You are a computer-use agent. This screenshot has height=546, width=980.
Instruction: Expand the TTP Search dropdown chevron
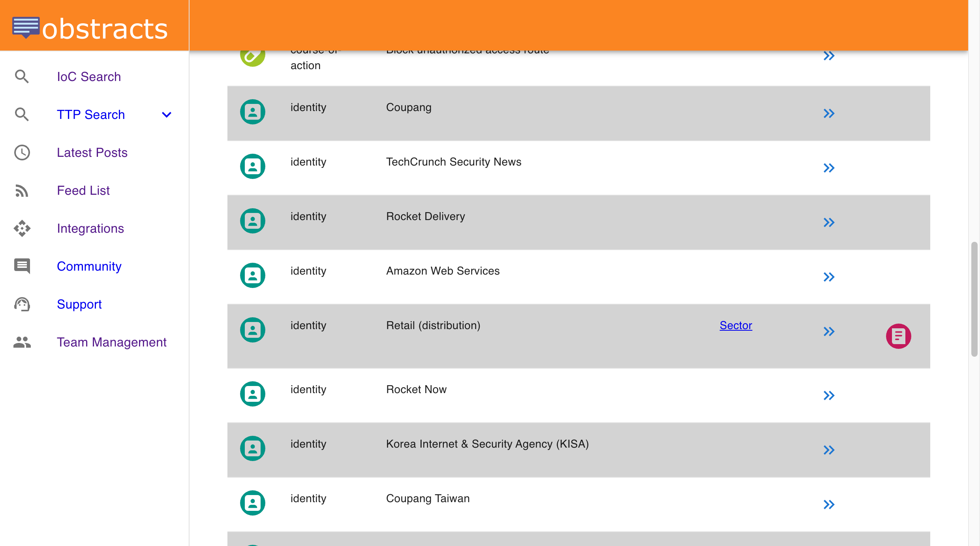coord(167,115)
